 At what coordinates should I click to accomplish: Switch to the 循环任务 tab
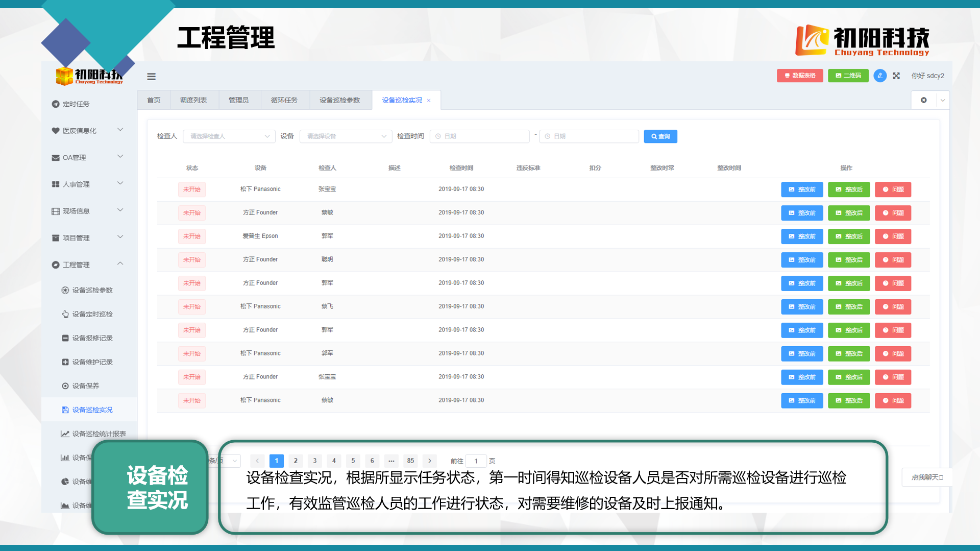[x=284, y=100]
